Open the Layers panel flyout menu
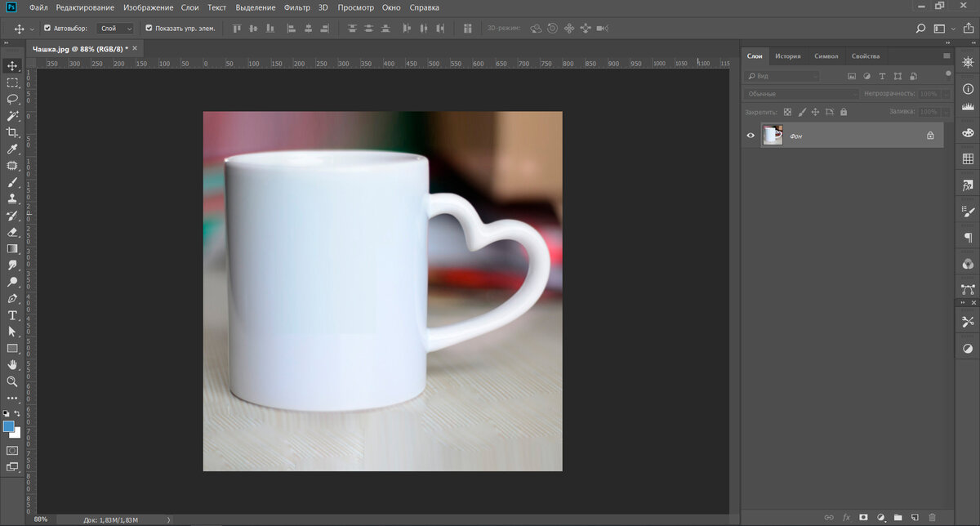The height and width of the screenshot is (526, 980). point(947,56)
